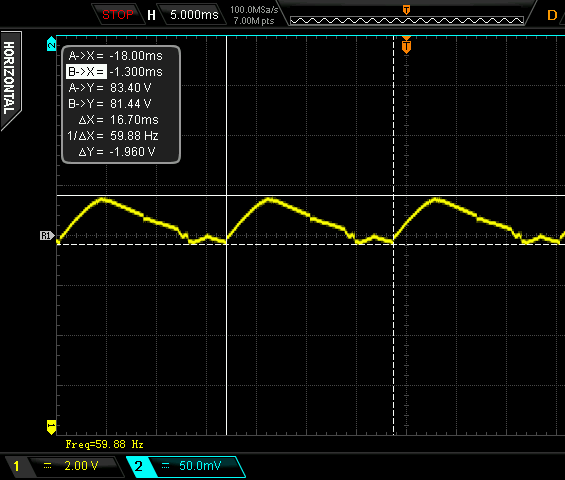This screenshot has width=565, height=480.
Task: Click the Freq=59.88 Hz measurement
Action: pos(104,444)
